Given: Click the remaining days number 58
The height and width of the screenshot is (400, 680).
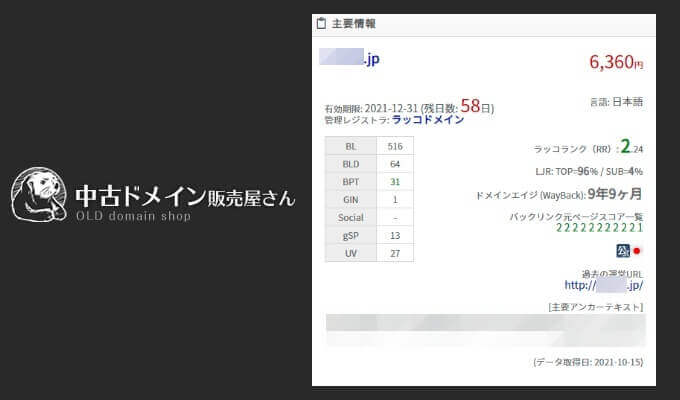Looking at the screenshot, I should click(x=470, y=106).
